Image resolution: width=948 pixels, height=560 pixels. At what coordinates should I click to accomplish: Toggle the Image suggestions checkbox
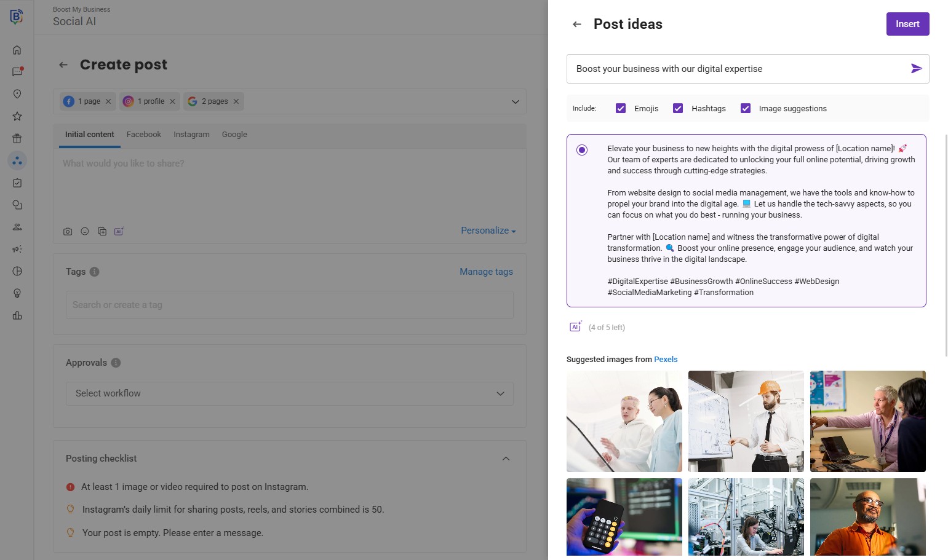[x=746, y=109]
